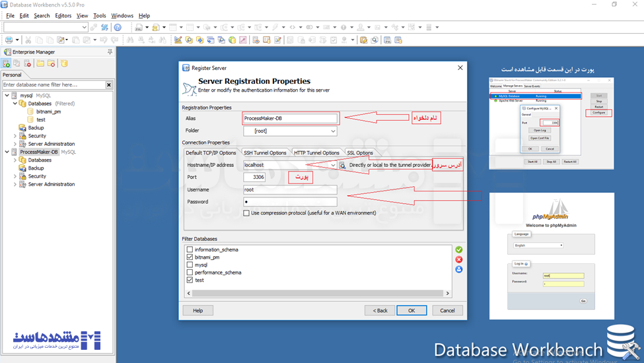
Task: Click the Cancel button
Action: (447, 310)
